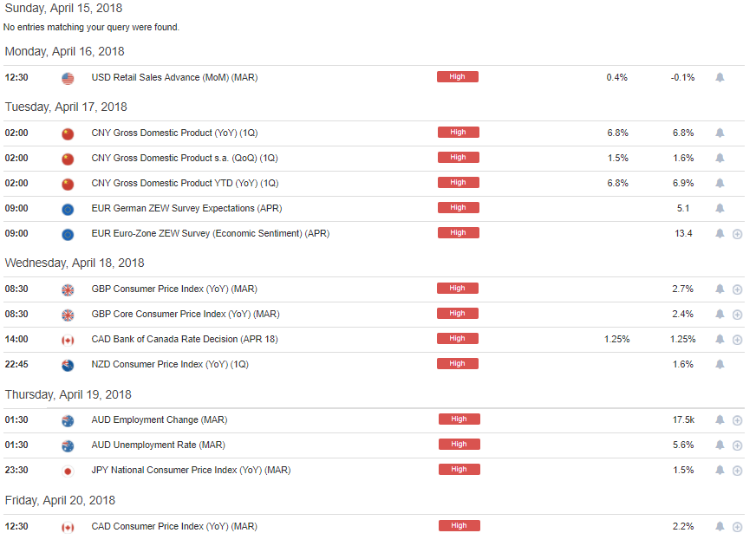
Task: Click plus icon for AUD Employment Change
Action: 737,420
